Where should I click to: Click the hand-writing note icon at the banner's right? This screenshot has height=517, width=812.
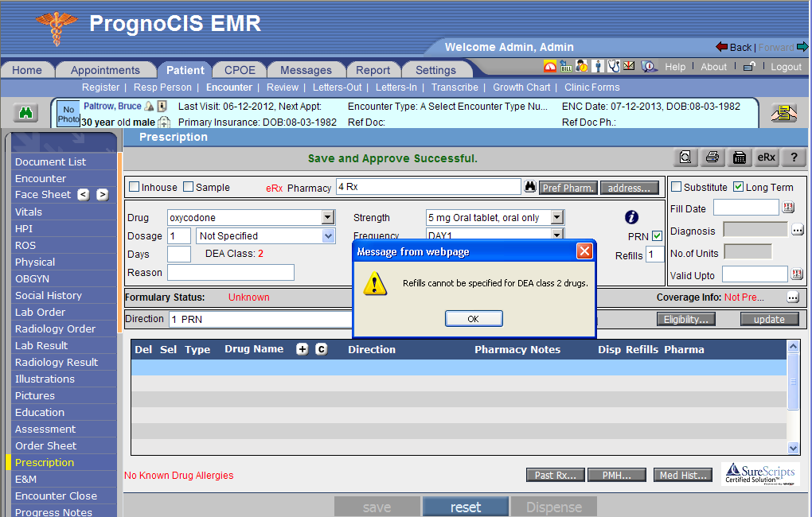[784, 112]
